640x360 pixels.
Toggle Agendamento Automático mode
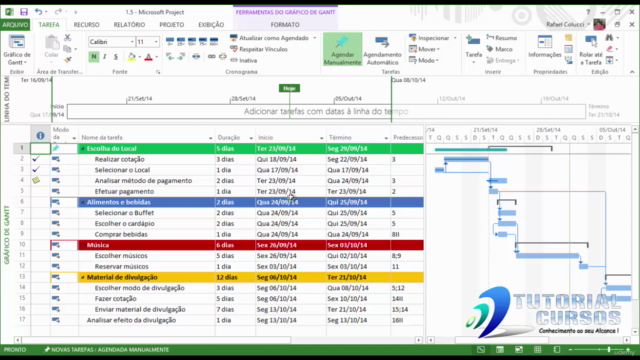coord(382,49)
